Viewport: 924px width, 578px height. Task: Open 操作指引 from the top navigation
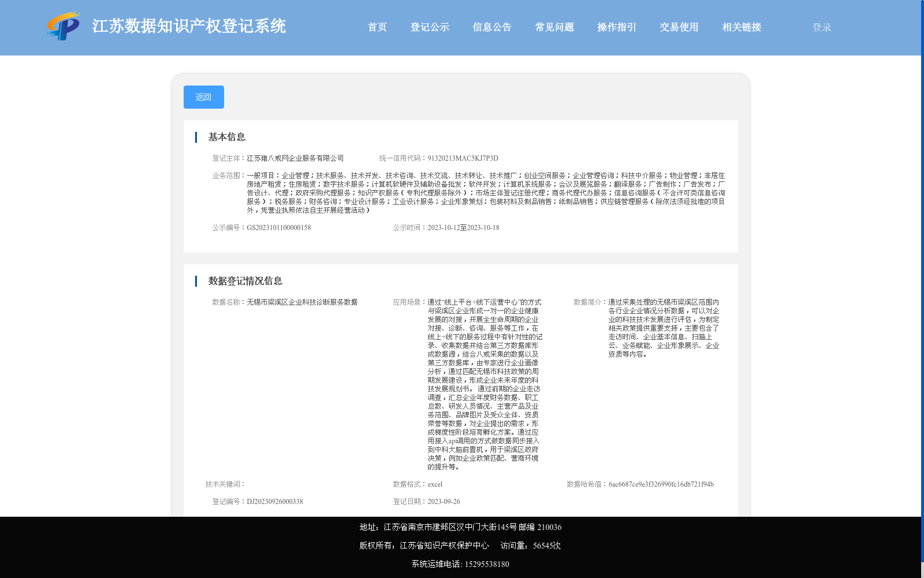617,27
